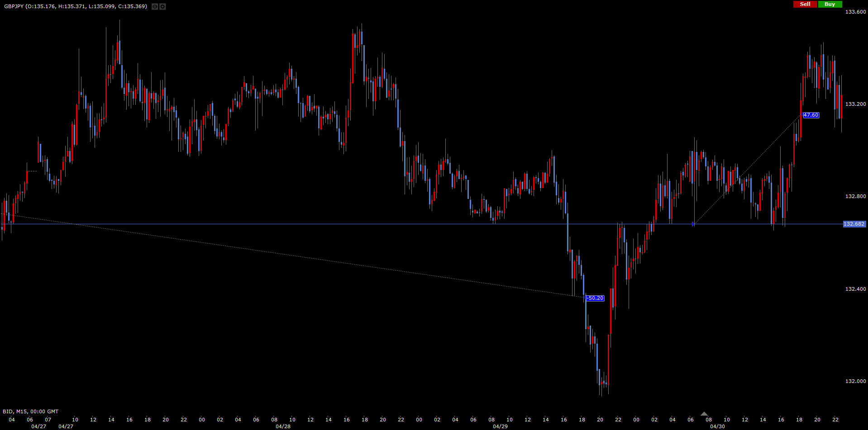Click the 47.60 profit label
This screenshot has height=430, width=868.
(x=811, y=115)
